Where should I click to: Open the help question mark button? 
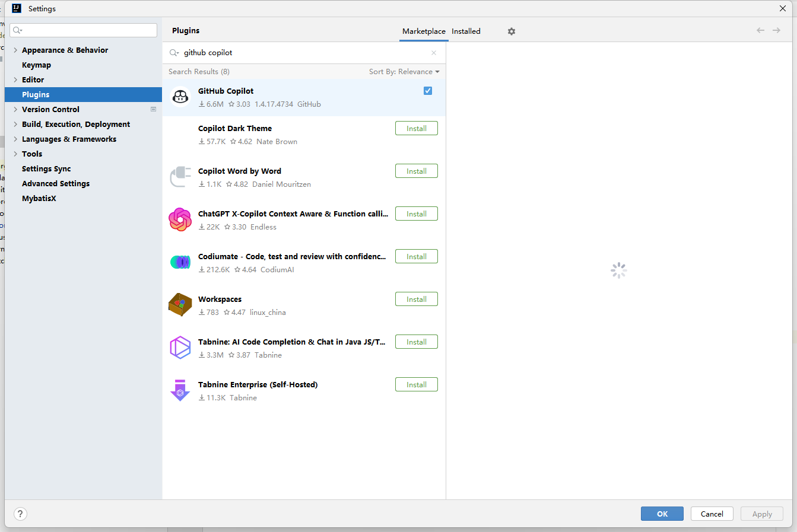click(x=20, y=514)
